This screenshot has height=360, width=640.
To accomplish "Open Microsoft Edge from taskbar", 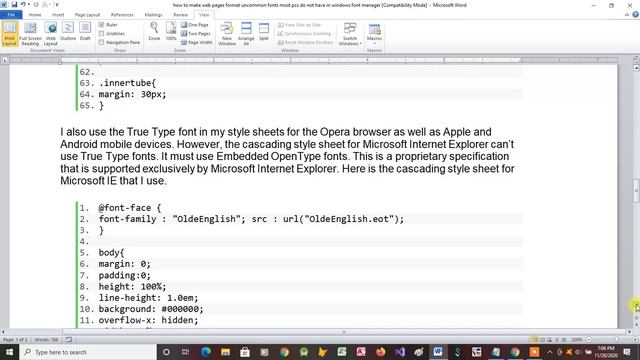I will (206, 352).
